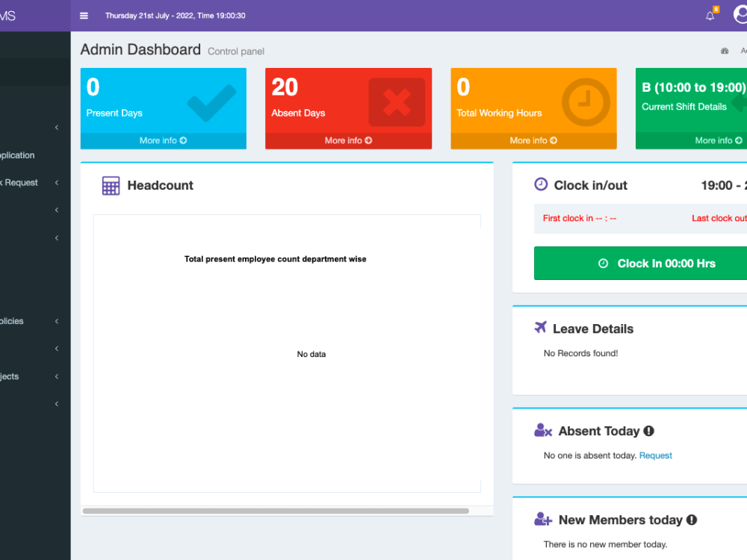Click the 'No Records found!' text
This screenshot has height=560, width=747.
click(580, 353)
